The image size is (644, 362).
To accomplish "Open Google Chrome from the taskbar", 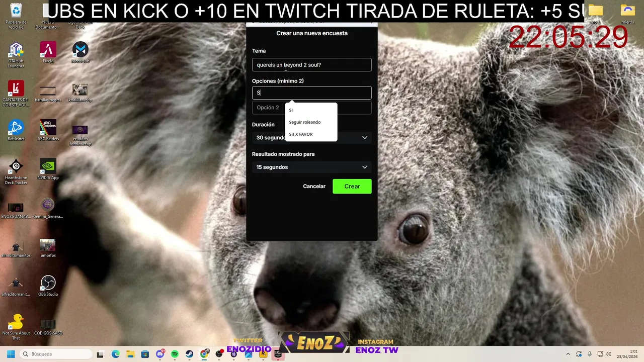I will pyautogui.click(x=204, y=354).
